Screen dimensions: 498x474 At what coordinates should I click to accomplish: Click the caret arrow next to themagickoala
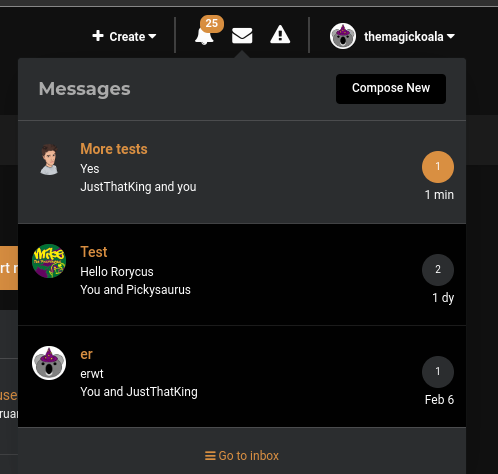(450, 36)
